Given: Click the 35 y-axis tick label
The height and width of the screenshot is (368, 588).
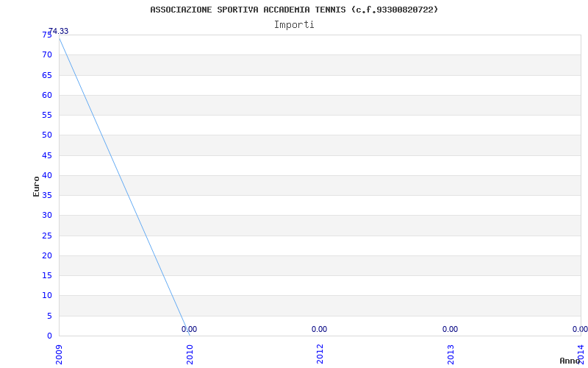Looking at the screenshot, I should 47,195.
